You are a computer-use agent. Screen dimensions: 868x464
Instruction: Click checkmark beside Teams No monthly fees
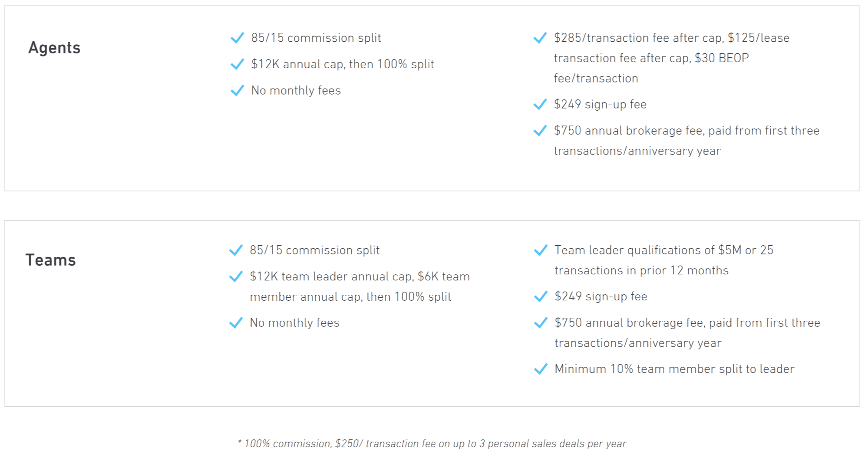pyautogui.click(x=236, y=323)
